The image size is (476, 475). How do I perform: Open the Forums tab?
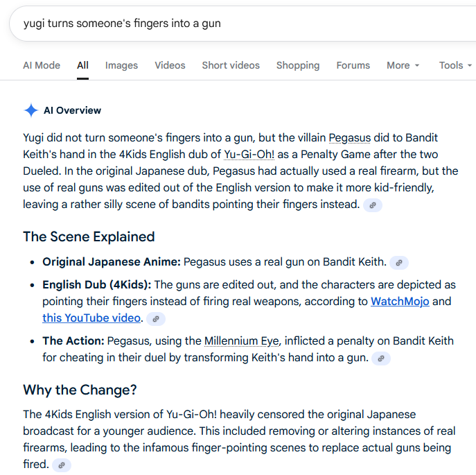353,65
